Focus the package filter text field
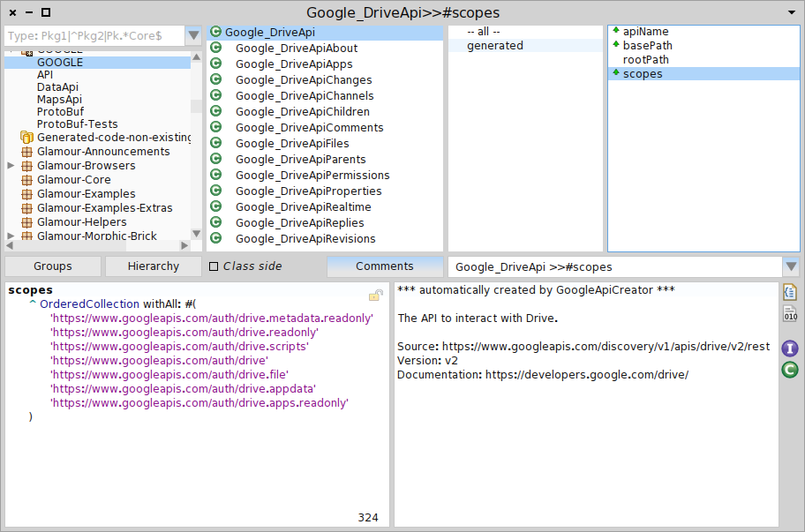 click(94, 35)
